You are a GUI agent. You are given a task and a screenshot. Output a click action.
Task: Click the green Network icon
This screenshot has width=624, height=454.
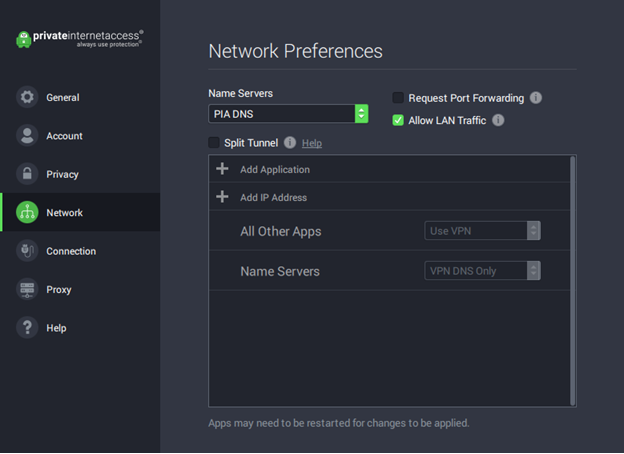point(27,212)
